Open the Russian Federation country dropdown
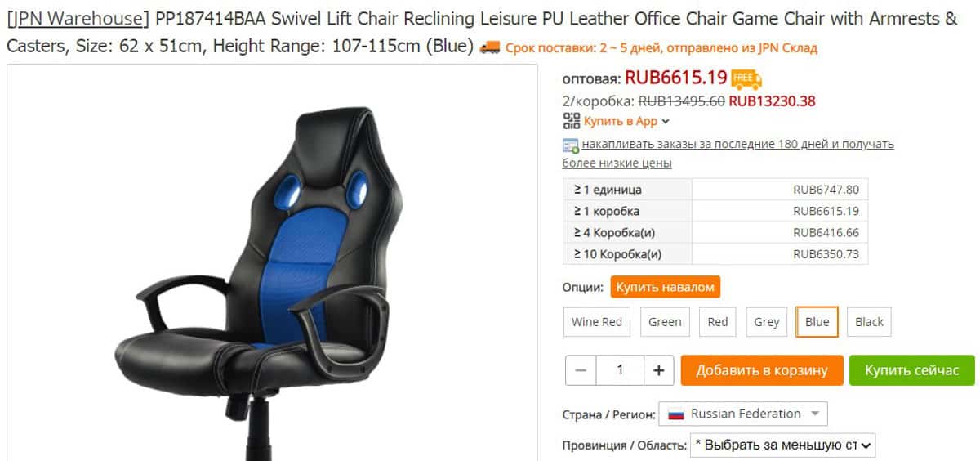Screen dimensions: 980x461 click(743, 414)
